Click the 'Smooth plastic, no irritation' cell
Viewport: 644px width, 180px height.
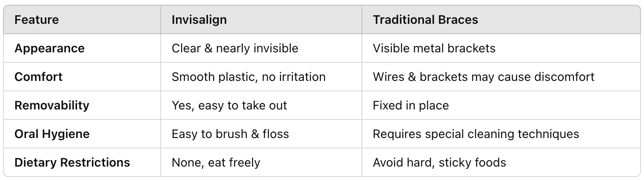pos(248,77)
